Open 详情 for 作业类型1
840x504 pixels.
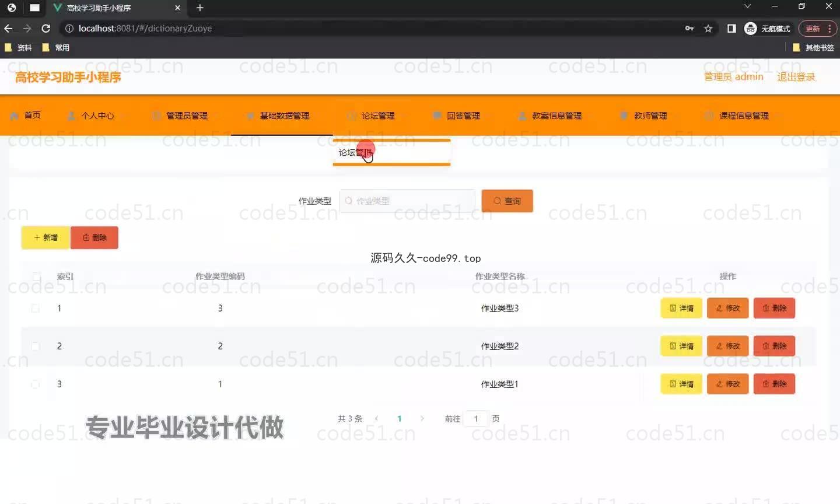(681, 384)
